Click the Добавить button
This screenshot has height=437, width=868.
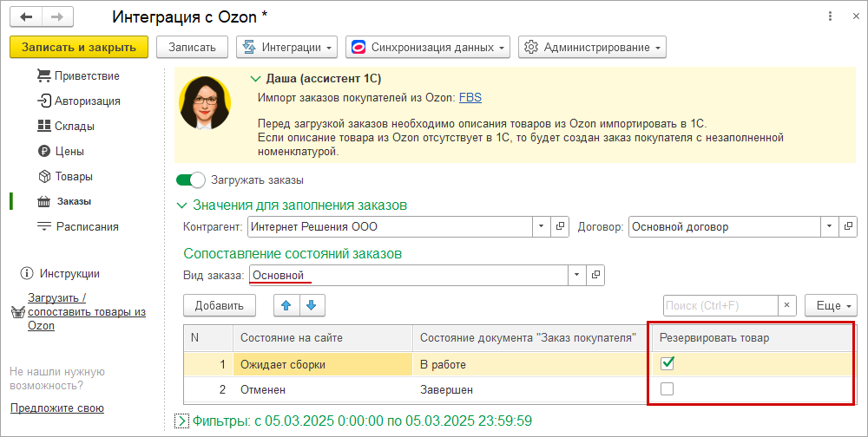tap(220, 305)
